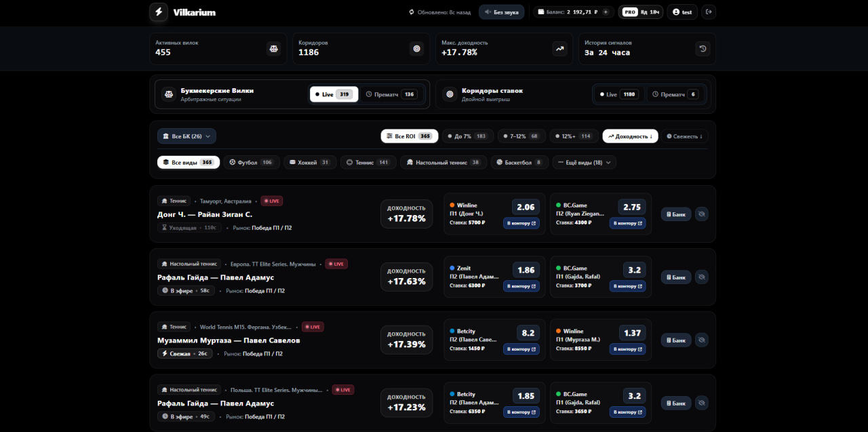This screenshot has width=868, height=432.
Task: Click 'Банк' for Музаммил Муртаза match
Action: pyautogui.click(x=676, y=340)
